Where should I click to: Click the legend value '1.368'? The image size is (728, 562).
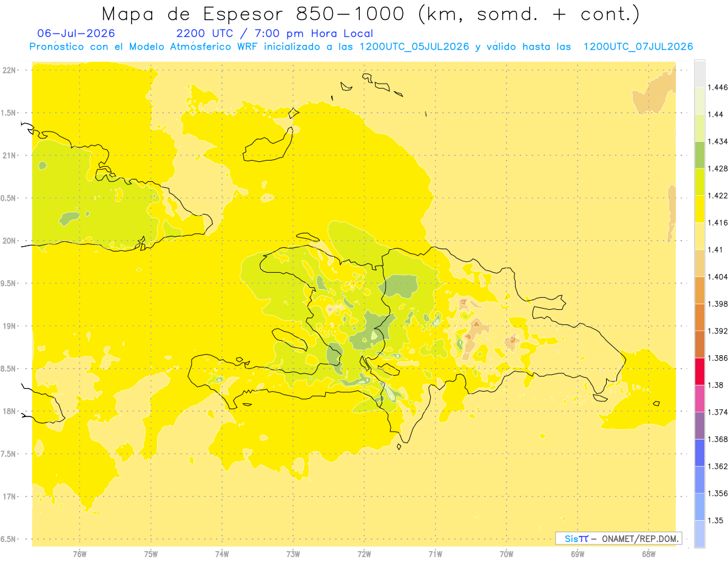[718, 439]
